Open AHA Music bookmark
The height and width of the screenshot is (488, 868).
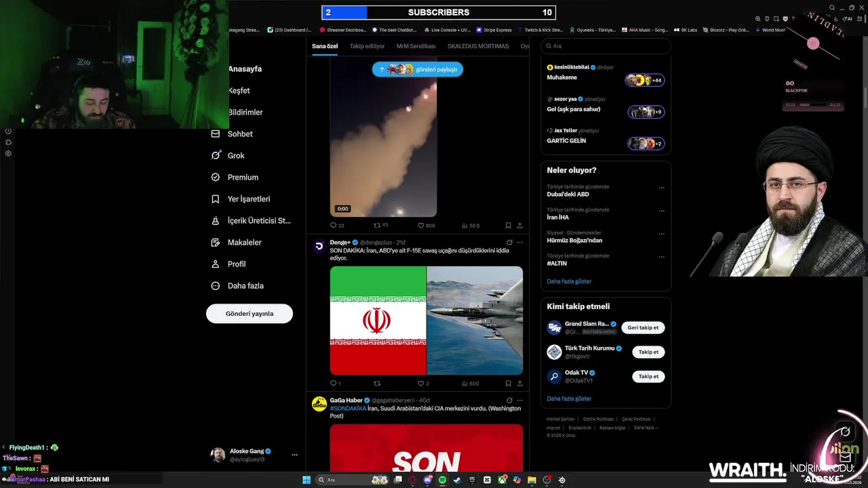[x=645, y=30]
